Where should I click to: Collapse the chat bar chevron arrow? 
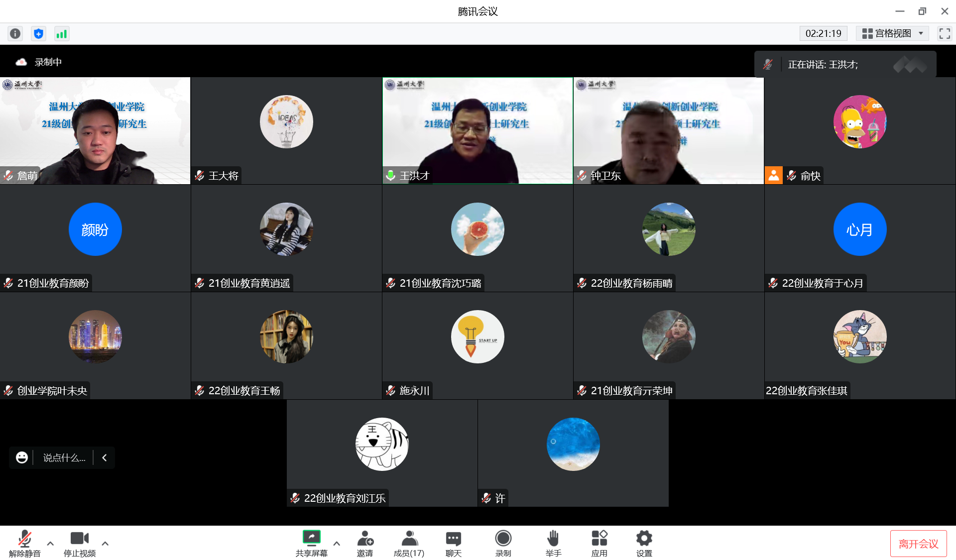pos(105,457)
